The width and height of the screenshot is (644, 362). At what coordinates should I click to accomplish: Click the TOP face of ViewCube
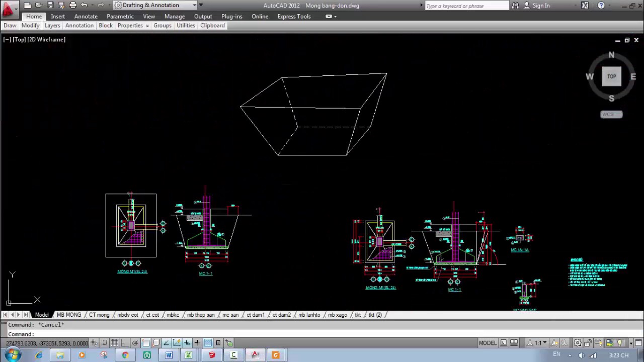611,76
